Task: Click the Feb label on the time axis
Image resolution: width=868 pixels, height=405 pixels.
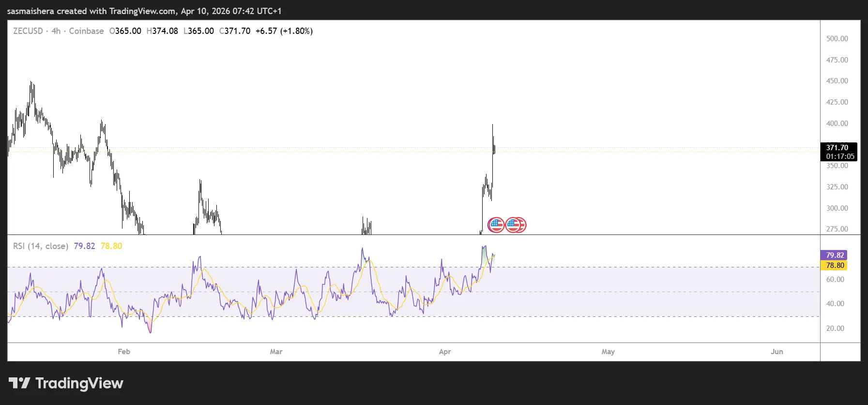Action: (124, 352)
